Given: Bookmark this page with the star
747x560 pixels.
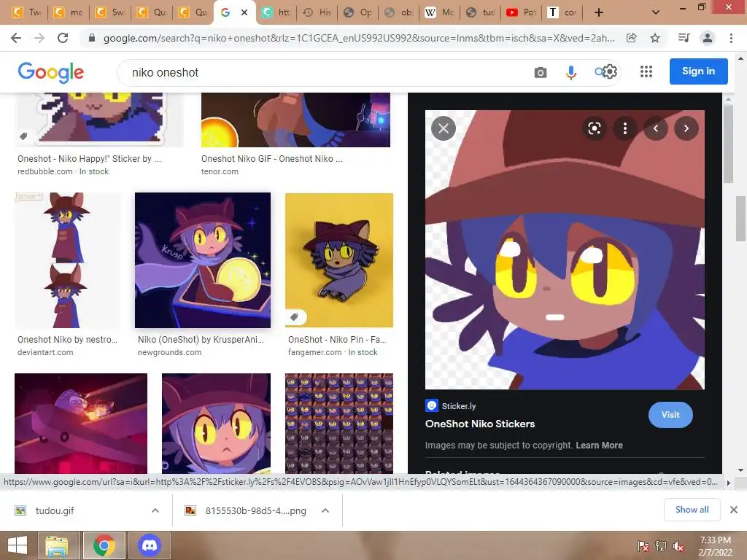Looking at the screenshot, I should point(655,38).
